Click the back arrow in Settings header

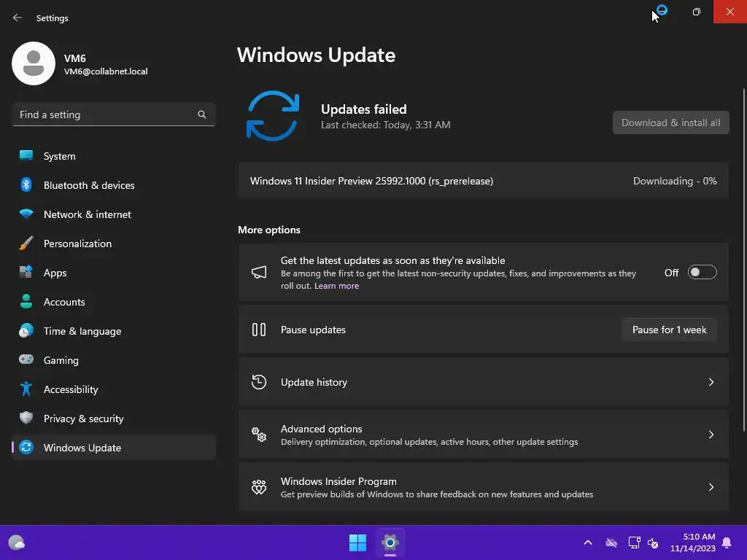(x=18, y=17)
